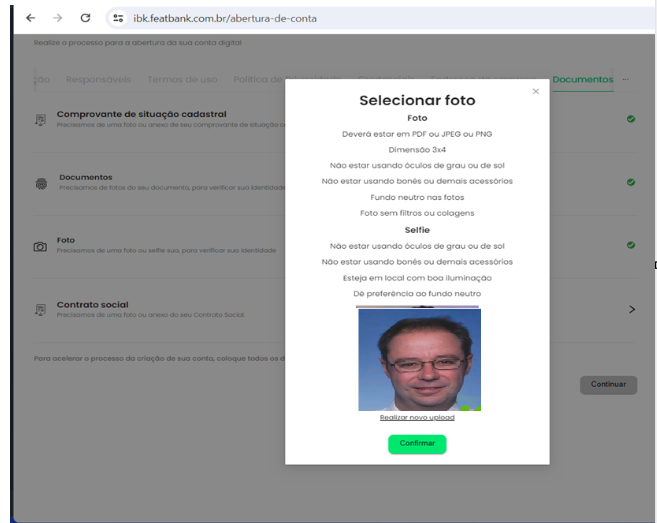657x523 pixels.
Task: Click green check on Documentos row
Action: 631,182
